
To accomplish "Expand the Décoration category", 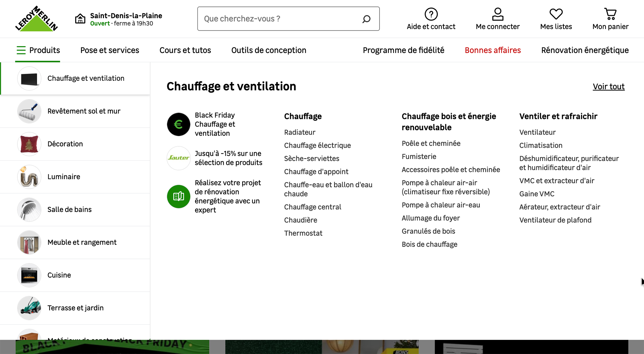I will 65,144.
